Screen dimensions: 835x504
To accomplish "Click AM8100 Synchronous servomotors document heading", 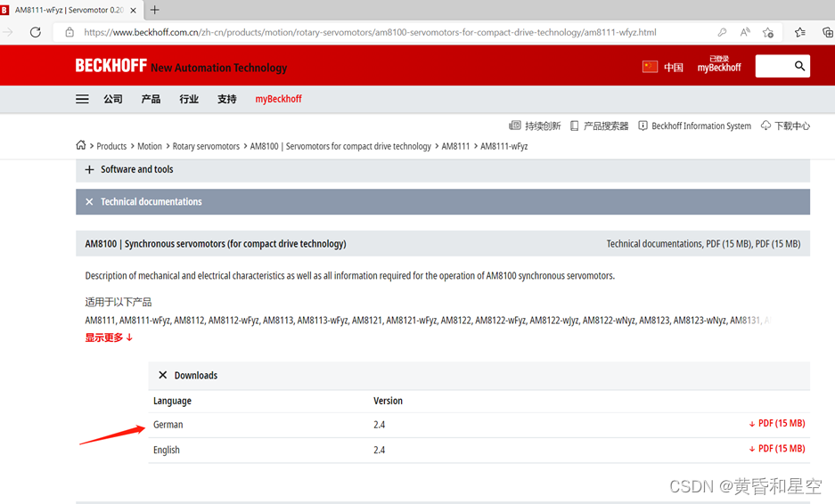I will 216,244.
